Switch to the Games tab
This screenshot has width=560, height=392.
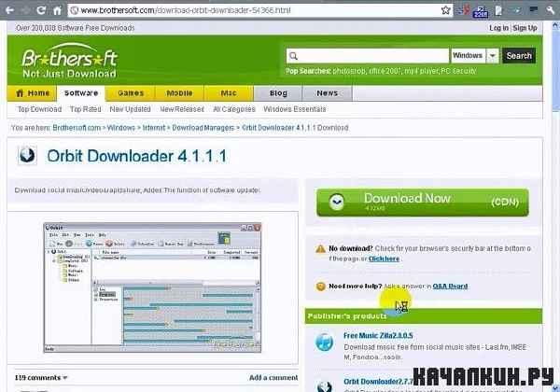tap(131, 93)
